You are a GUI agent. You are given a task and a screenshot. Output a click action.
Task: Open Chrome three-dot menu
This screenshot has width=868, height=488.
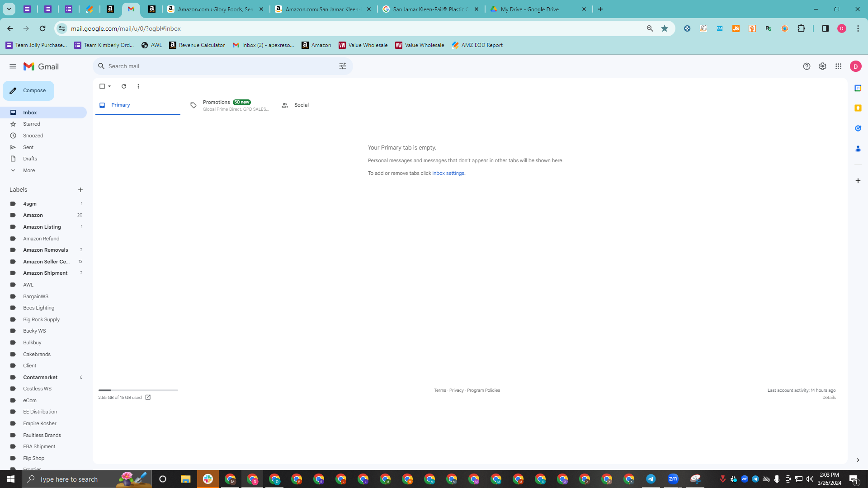coord(858,28)
